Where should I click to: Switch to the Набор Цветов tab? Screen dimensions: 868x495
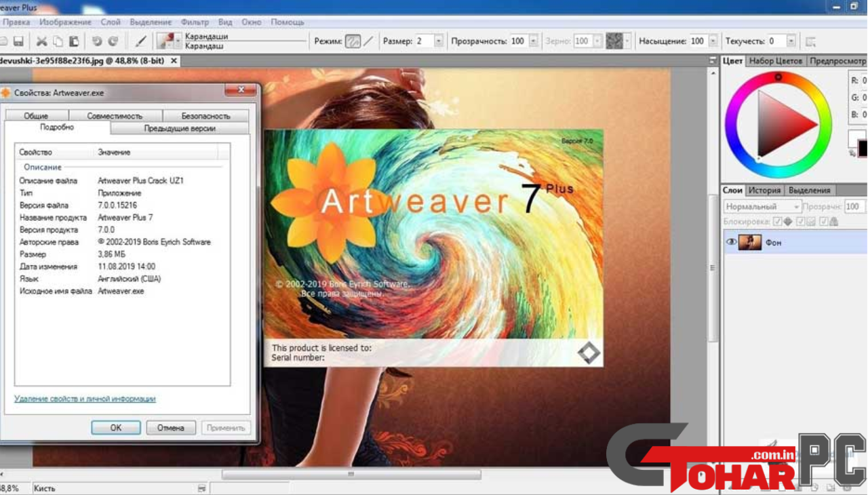coord(776,61)
